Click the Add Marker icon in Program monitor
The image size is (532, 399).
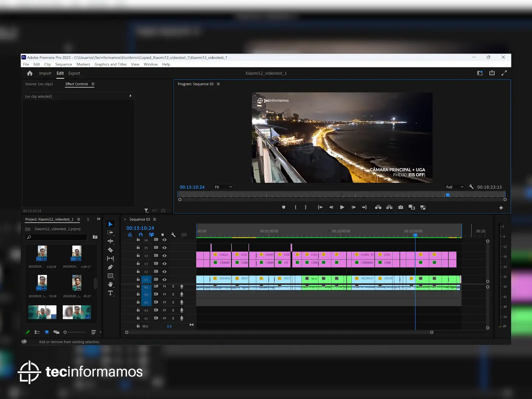click(284, 207)
